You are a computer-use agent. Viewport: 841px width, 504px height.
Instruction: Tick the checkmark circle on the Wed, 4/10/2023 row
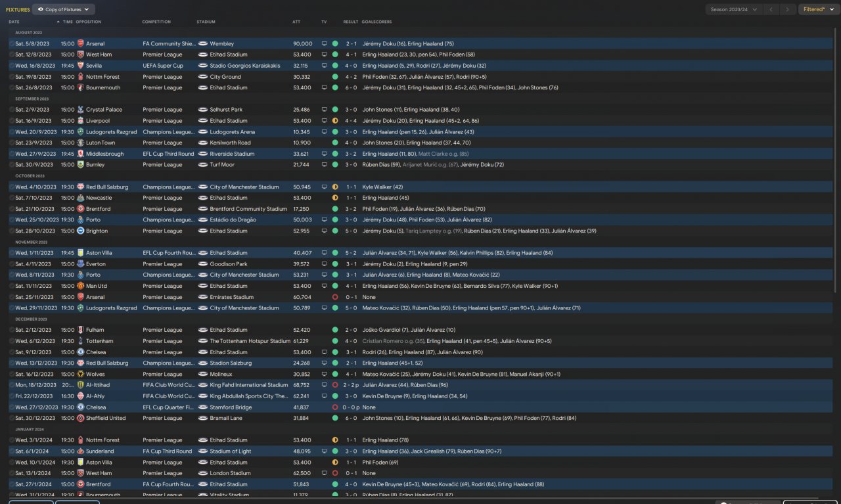click(x=12, y=187)
